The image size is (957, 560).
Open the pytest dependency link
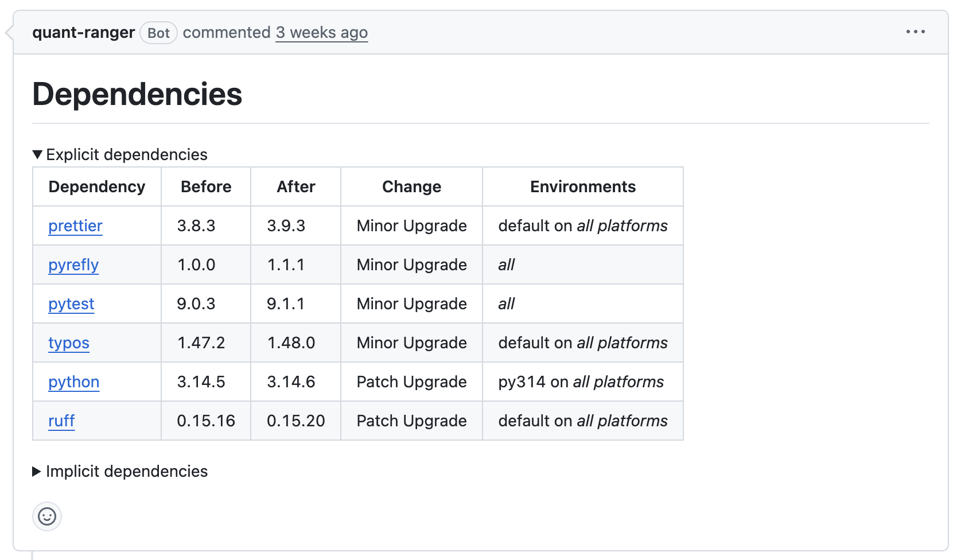click(x=71, y=304)
